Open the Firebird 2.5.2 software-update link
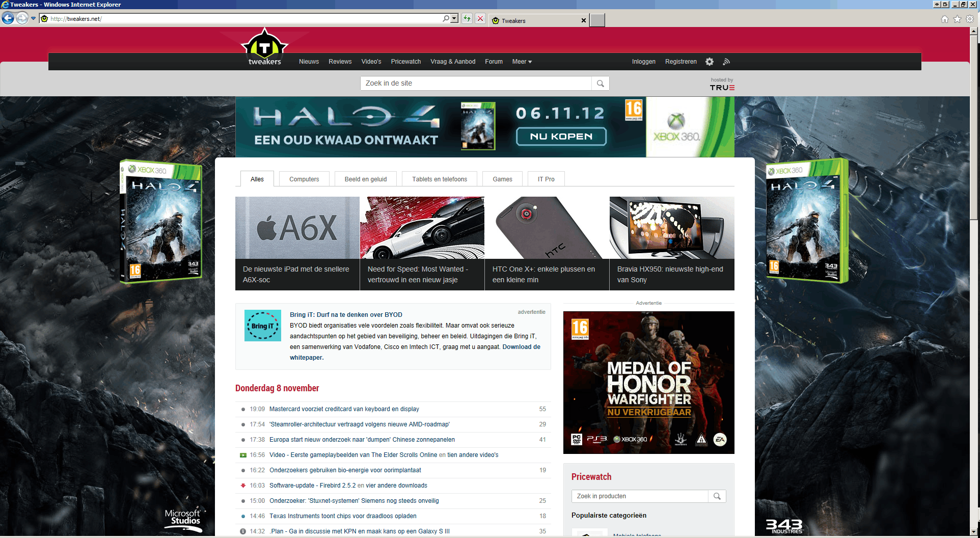 click(x=312, y=486)
